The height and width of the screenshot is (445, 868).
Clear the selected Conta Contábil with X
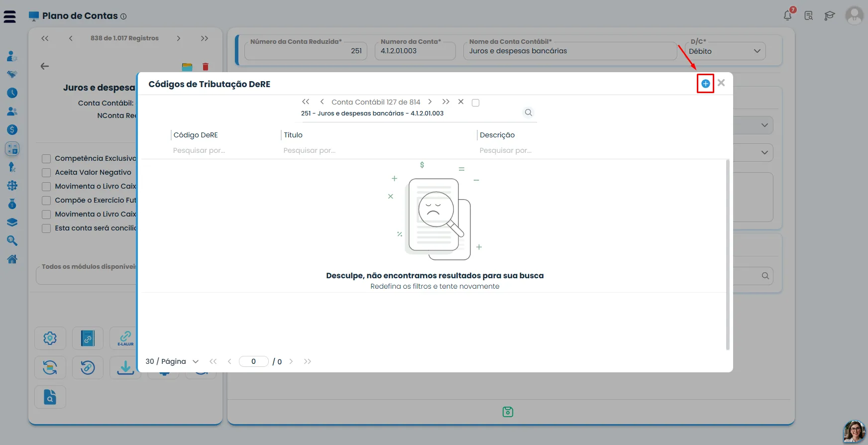coord(461,102)
